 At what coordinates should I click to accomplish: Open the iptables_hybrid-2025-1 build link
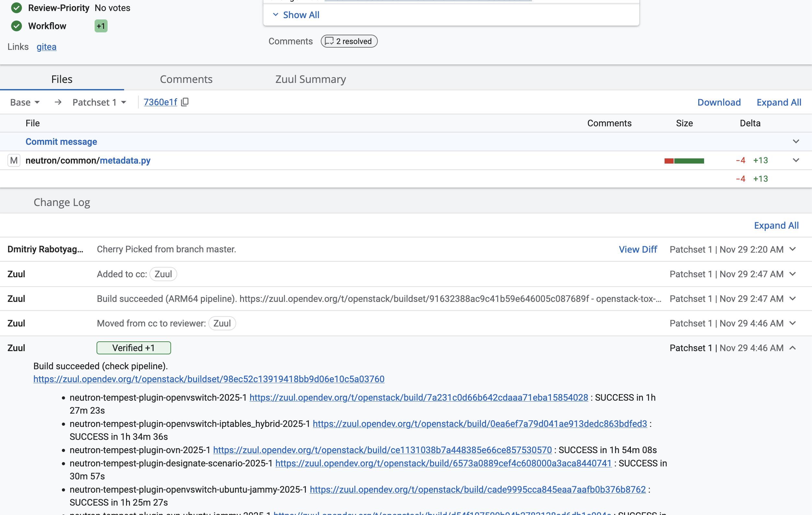480,424
